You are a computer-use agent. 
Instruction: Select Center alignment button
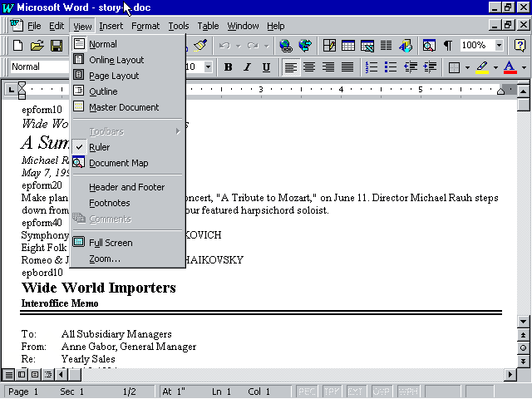(309, 66)
